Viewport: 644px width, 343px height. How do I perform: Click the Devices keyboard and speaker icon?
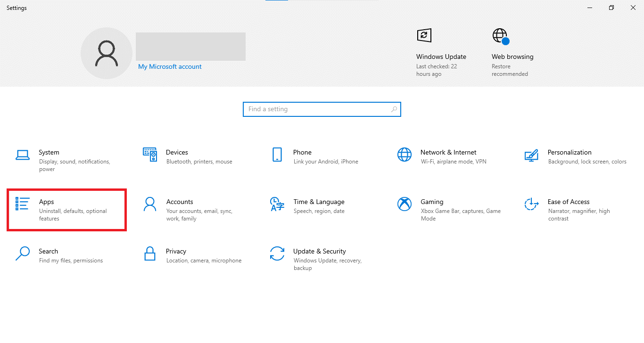coord(149,155)
